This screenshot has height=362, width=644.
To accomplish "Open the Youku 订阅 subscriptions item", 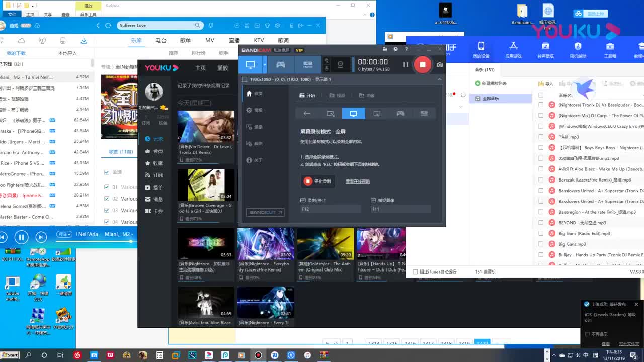I will click(154, 175).
